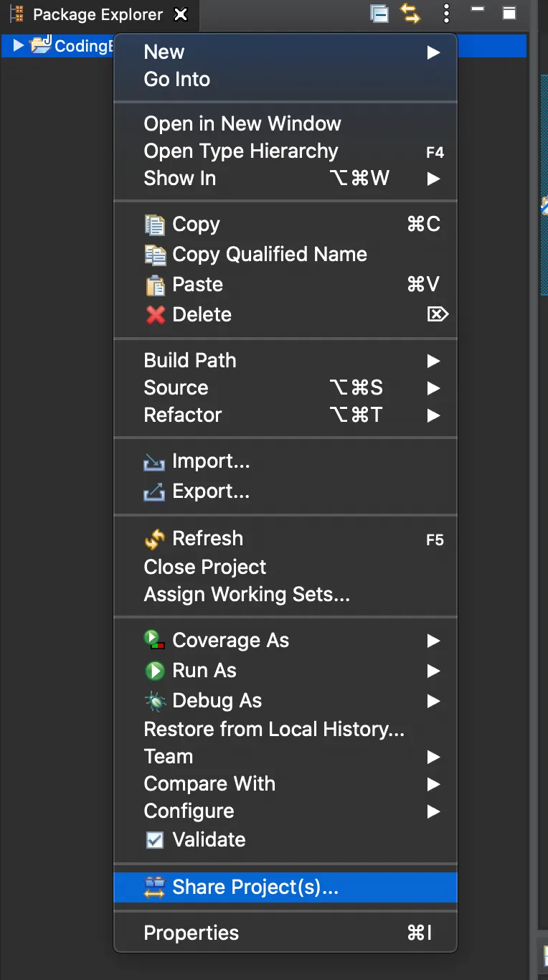Open the Run As submenu
548x980 pixels.
click(x=204, y=671)
